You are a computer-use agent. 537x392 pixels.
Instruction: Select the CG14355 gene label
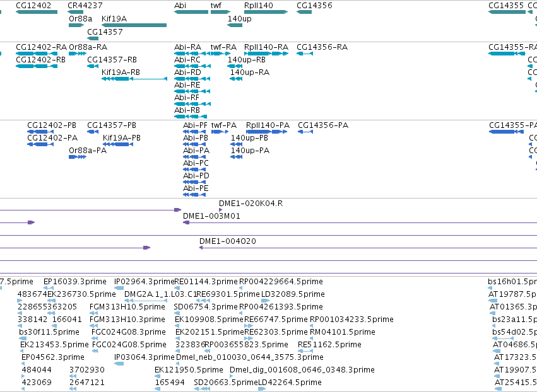tap(506, 6)
